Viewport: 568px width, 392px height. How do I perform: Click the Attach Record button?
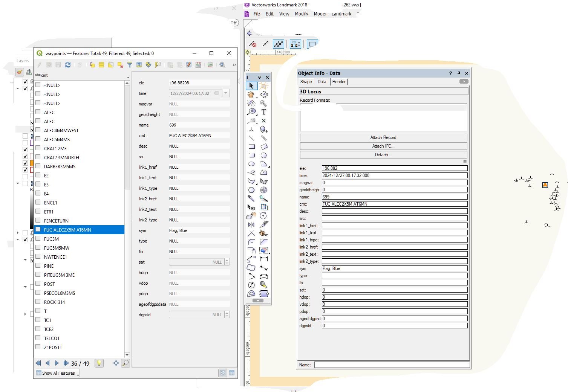383,137
